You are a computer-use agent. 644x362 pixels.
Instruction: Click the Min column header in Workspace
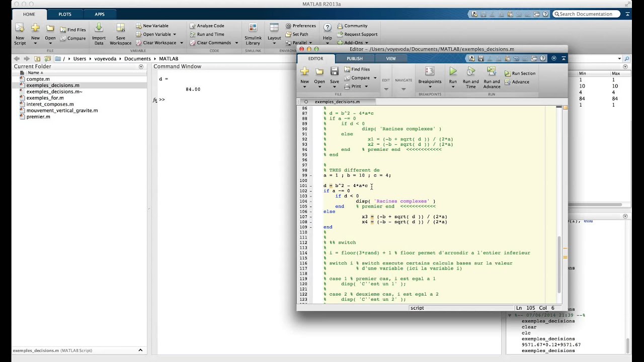click(x=583, y=73)
